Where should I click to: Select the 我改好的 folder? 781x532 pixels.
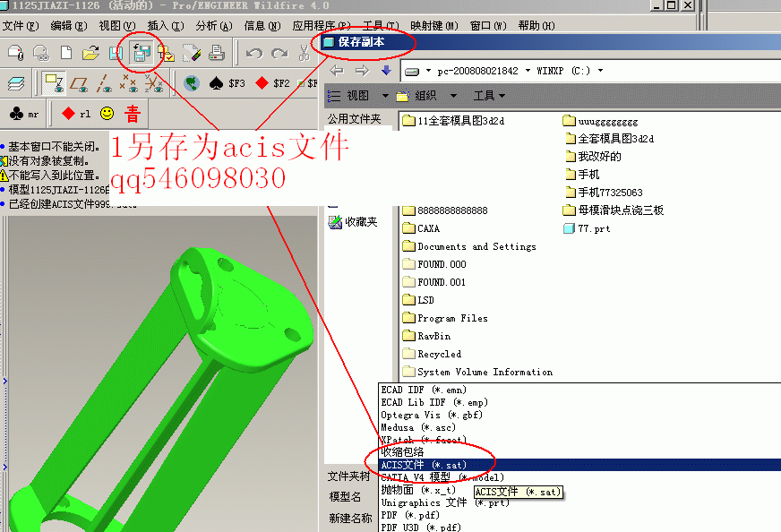[x=593, y=157]
